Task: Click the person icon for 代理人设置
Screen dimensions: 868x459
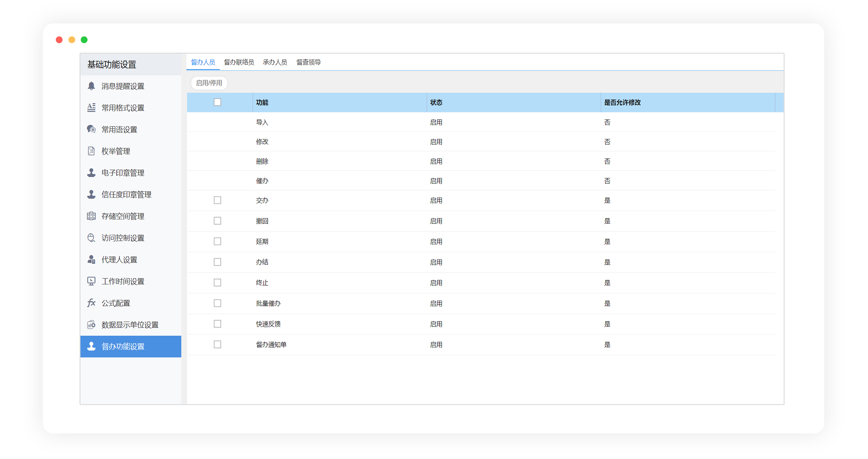Action: tap(91, 260)
